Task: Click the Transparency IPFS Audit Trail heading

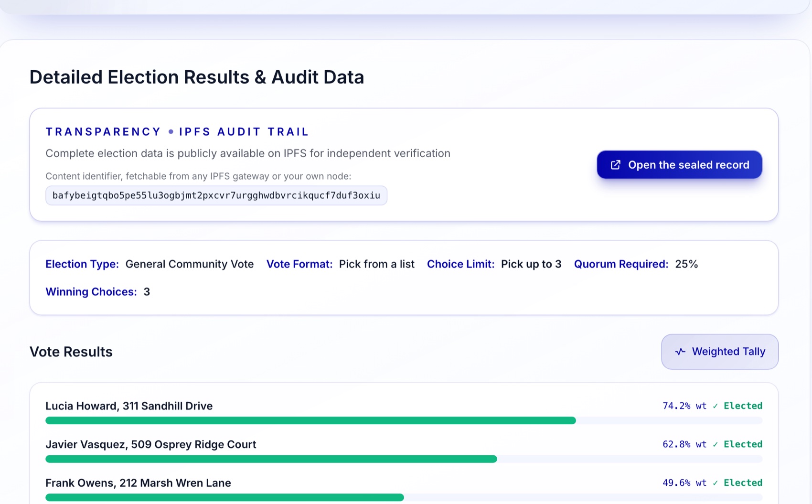Action: pyautogui.click(x=177, y=132)
